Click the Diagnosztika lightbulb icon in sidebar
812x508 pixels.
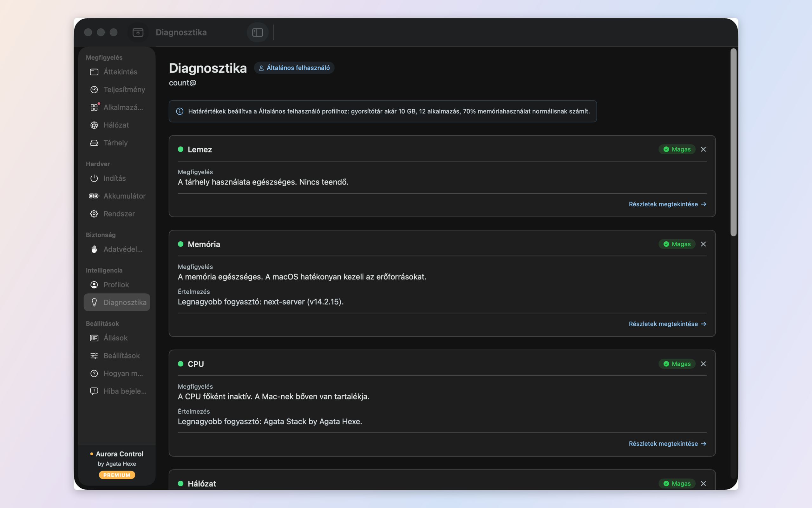(x=94, y=302)
